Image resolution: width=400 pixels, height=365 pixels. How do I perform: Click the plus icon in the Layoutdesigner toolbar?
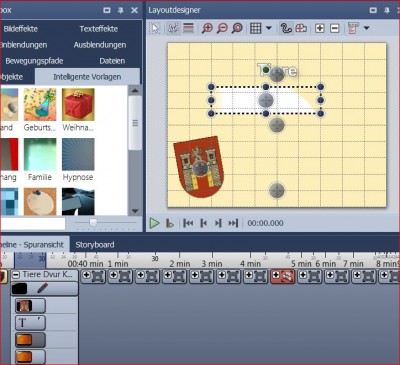pos(320,28)
